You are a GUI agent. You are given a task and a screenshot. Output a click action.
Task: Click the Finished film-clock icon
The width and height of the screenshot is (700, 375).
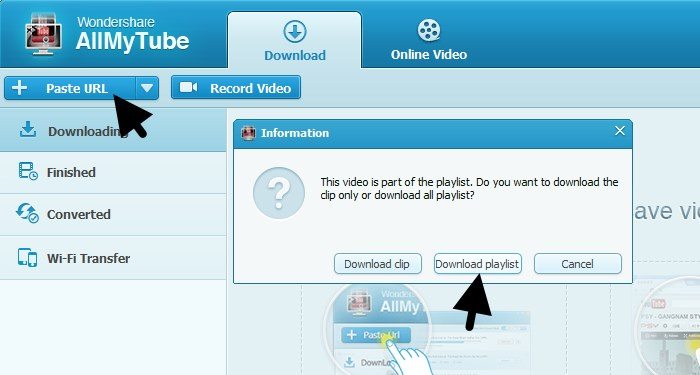pyautogui.click(x=28, y=172)
